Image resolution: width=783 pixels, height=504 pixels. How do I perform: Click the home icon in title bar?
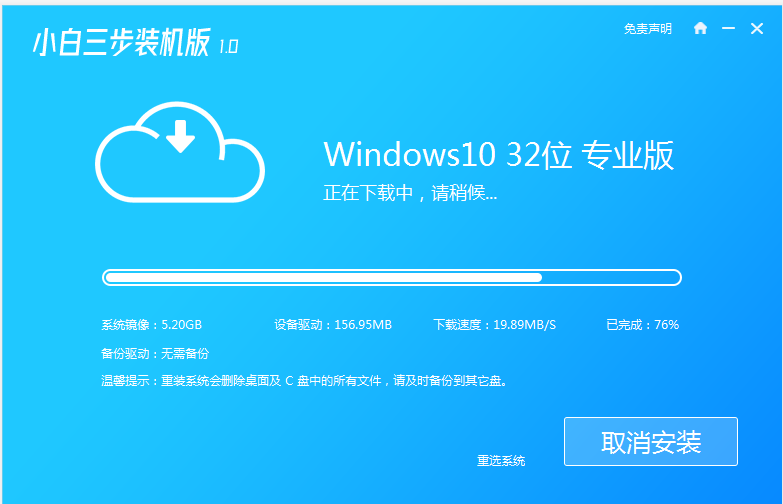700,28
